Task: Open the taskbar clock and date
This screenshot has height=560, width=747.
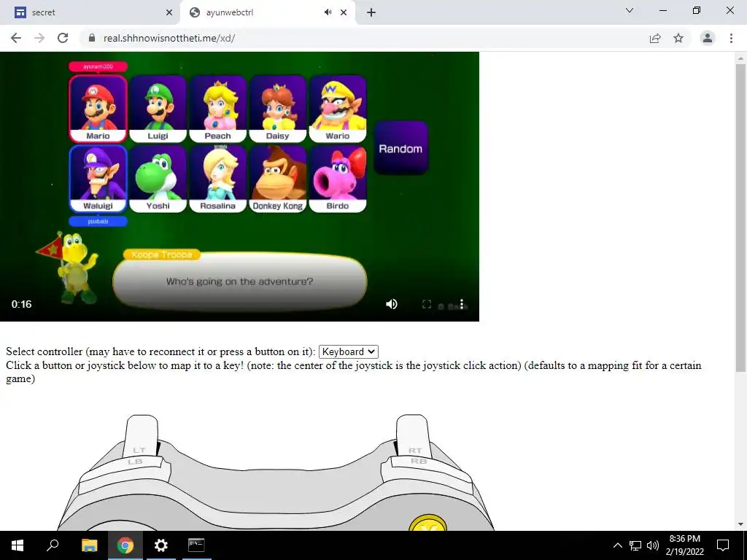Action: pyautogui.click(x=684, y=545)
